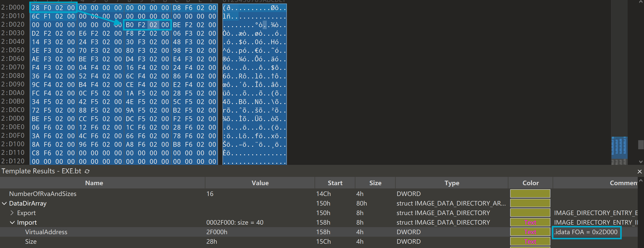
Task: Click the Text color swatch for VirtualAddress
Action: (530, 232)
